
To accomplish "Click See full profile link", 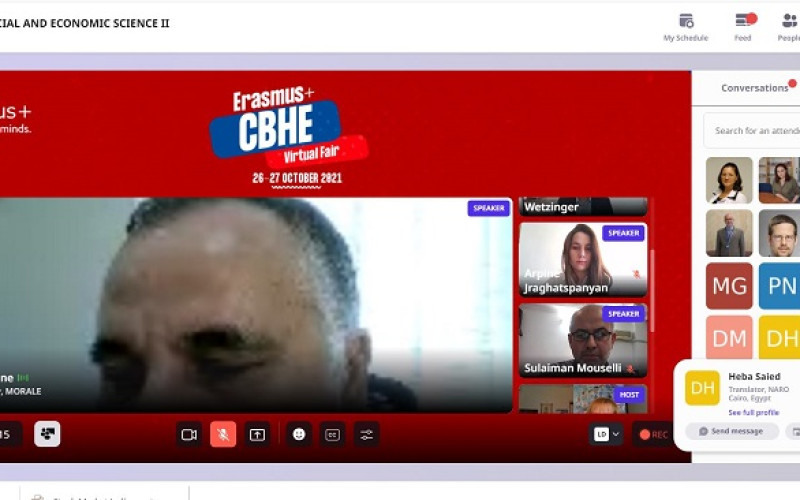I will [x=753, y=412].
